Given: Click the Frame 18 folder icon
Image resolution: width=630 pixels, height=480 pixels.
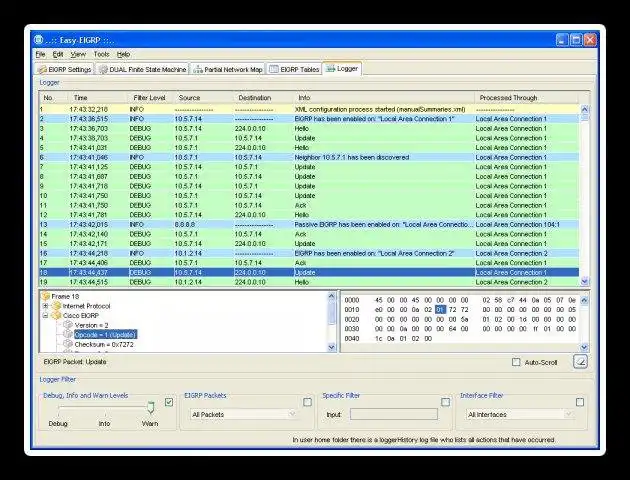Looking at the screenshot, I should click(46, 296).
